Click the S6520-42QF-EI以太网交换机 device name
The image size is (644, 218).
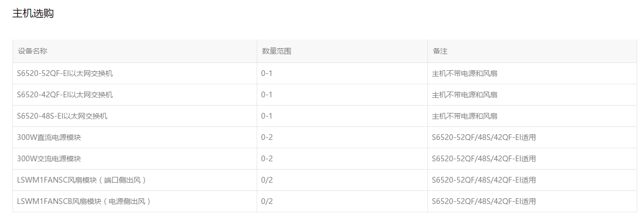tap(65, 95)
